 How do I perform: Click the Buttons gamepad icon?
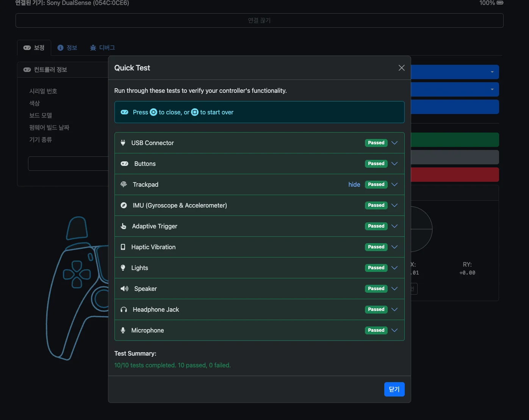124,164
